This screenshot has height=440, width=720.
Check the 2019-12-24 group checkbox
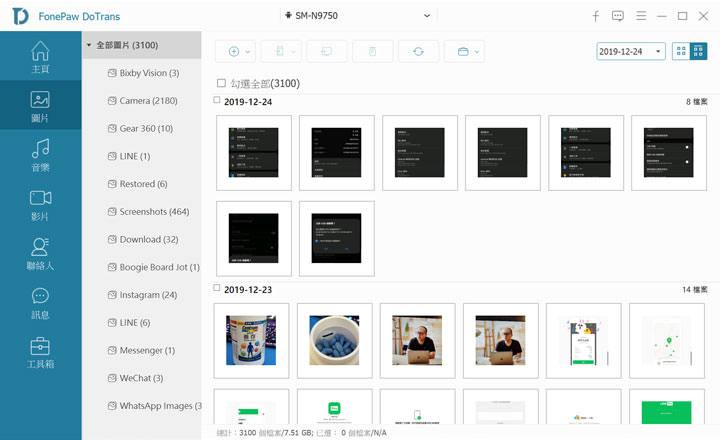[217, 100]
